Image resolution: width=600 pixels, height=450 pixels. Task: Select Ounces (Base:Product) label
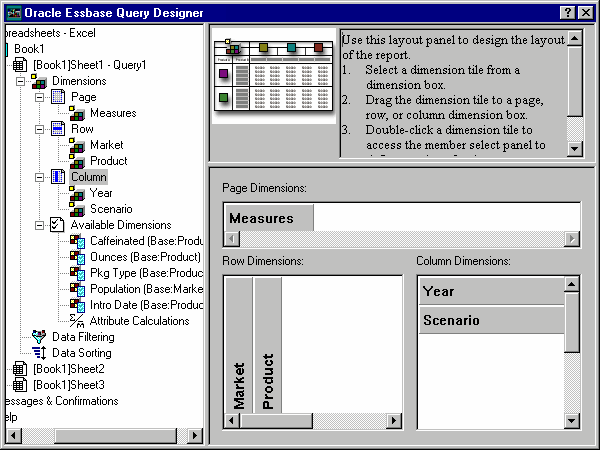pyautogui.click(x=145, y=257)
